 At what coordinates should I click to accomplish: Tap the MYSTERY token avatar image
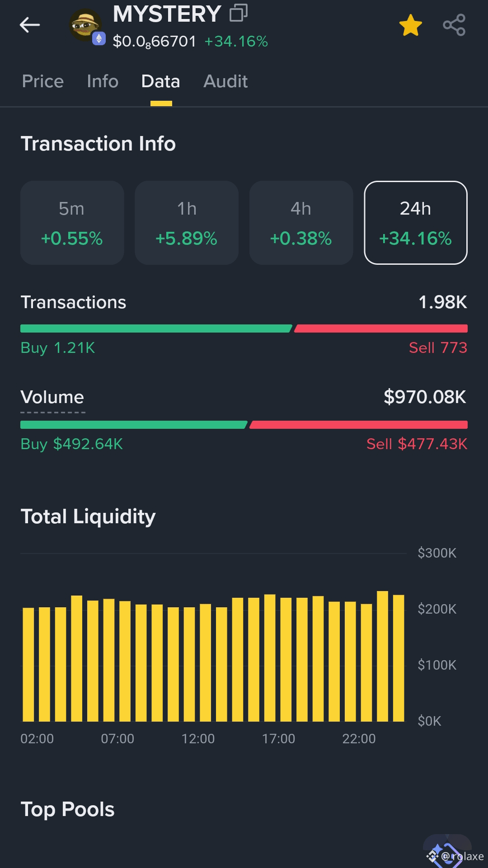coord(84,25)
